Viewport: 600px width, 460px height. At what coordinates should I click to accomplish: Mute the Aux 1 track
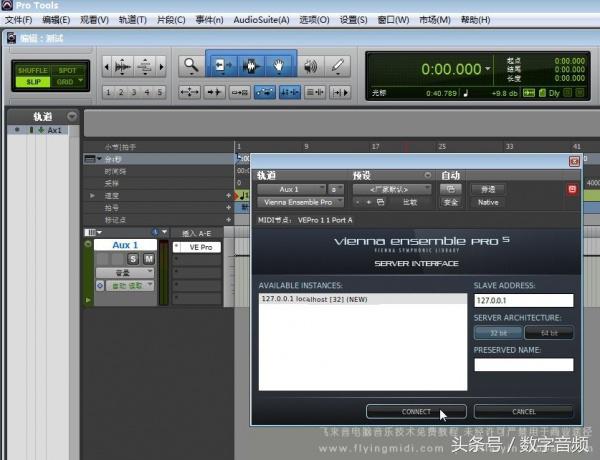tap(149, 259)
